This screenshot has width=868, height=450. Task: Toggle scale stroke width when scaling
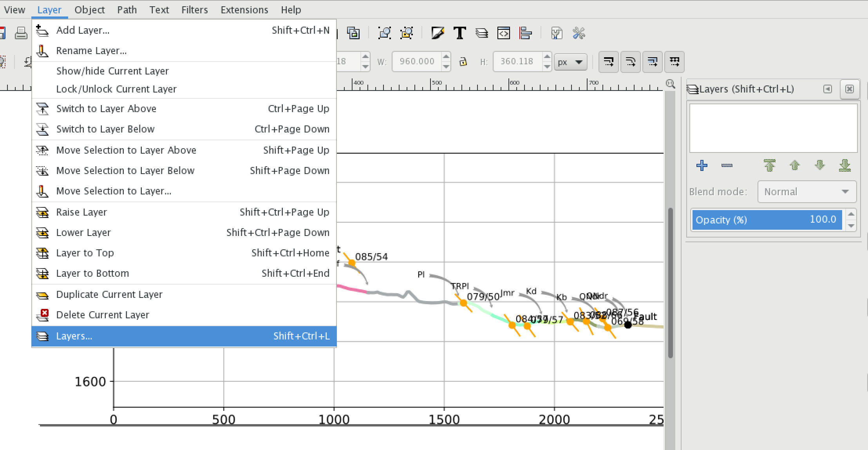[x=608, y=62]
